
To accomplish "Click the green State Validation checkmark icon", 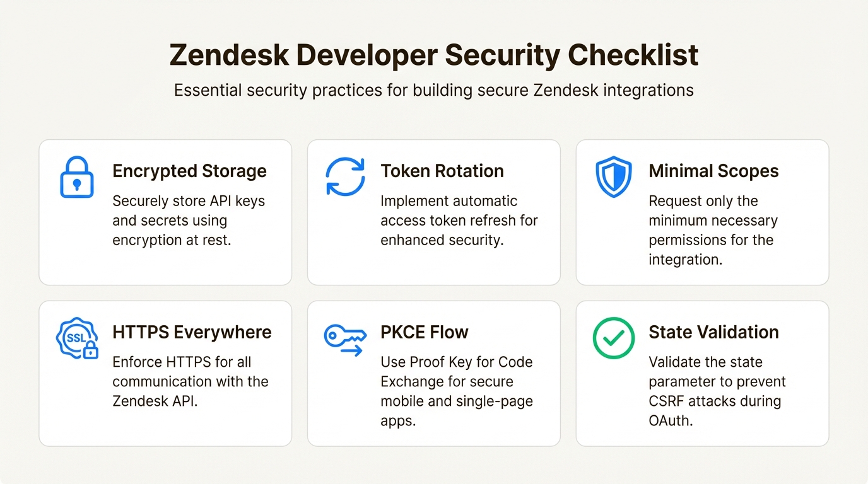I will click(613, 338).
